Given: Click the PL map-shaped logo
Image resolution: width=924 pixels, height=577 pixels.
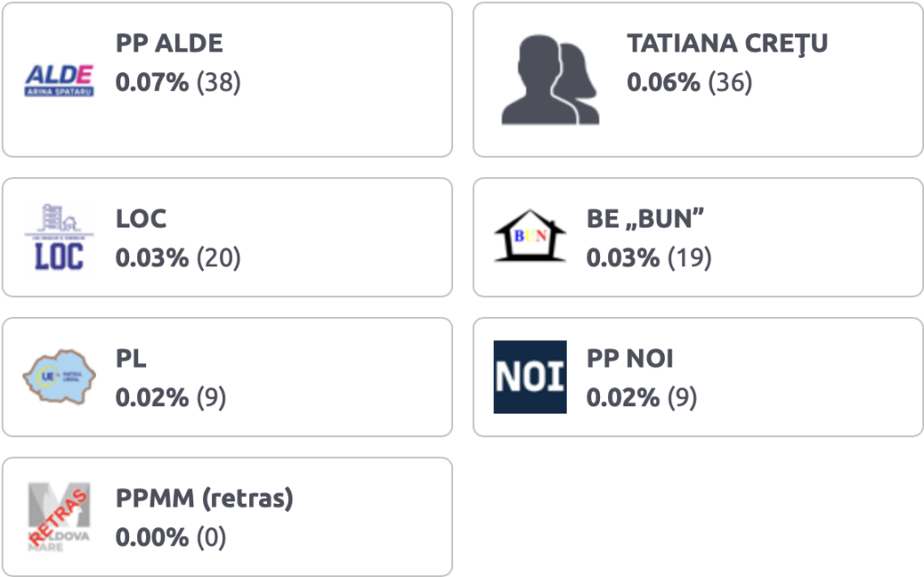Looking at the screenshot, I should click(59, 377).
